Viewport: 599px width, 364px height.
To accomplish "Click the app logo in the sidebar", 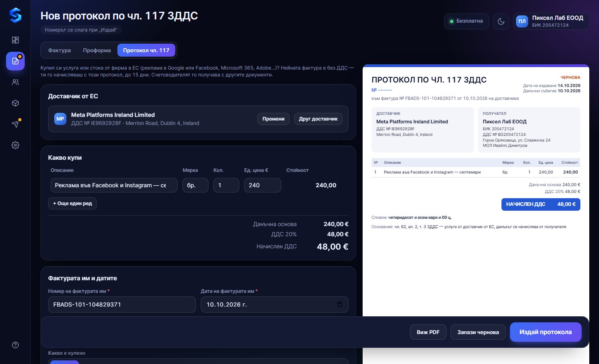I will point(15,16).
